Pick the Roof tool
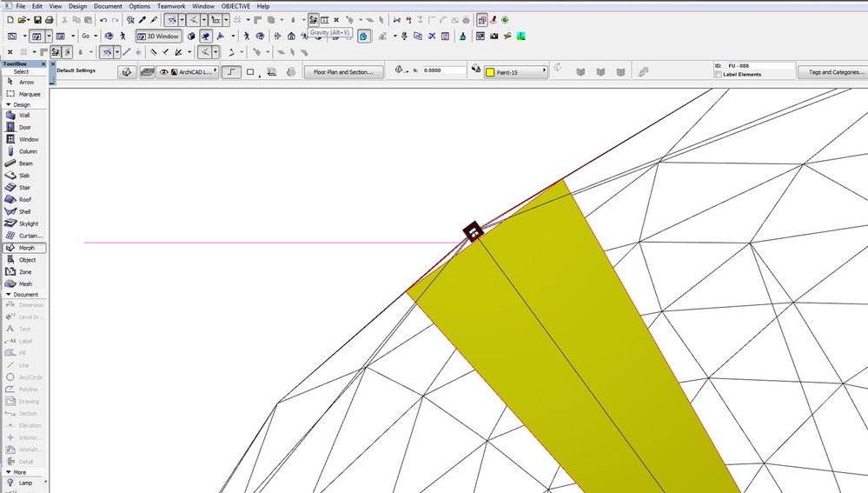The height and width of the screenshot is (493, 868). pos(24,199)
